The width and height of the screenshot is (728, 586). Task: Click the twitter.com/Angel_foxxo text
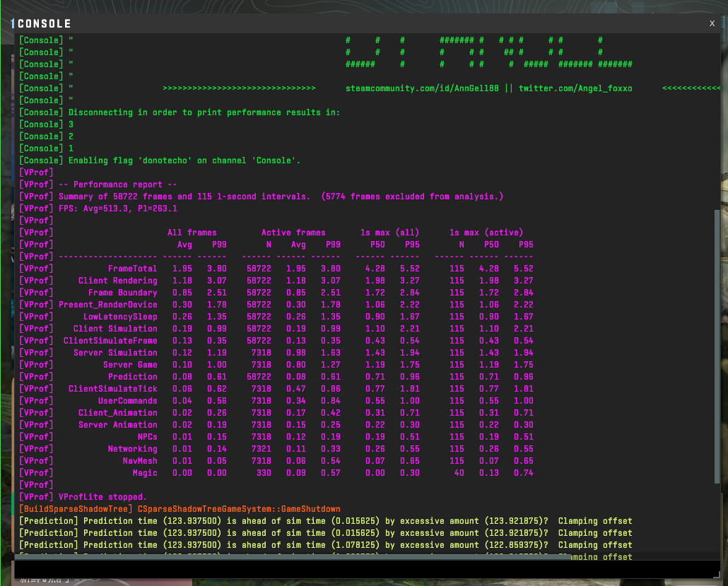coord(575,88)
